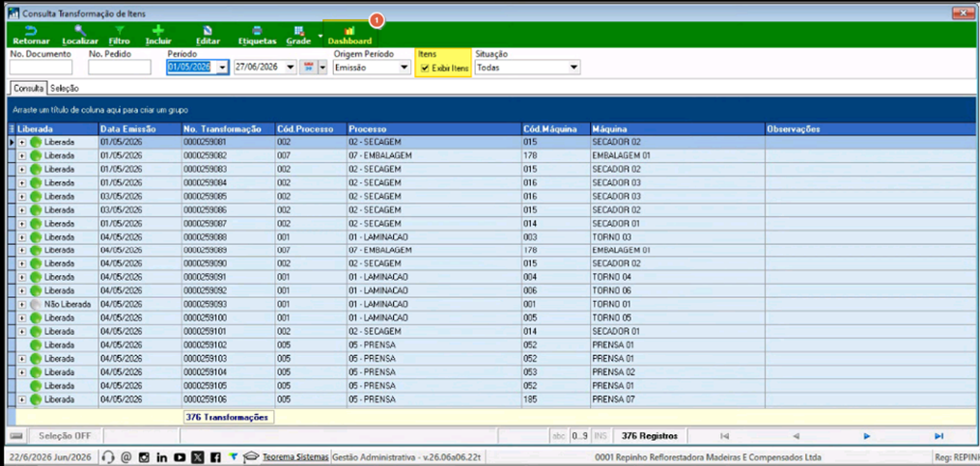This screenshot has height=466, width=980.
Task: Go to last record navigation arrow
Action: point(938,436)
